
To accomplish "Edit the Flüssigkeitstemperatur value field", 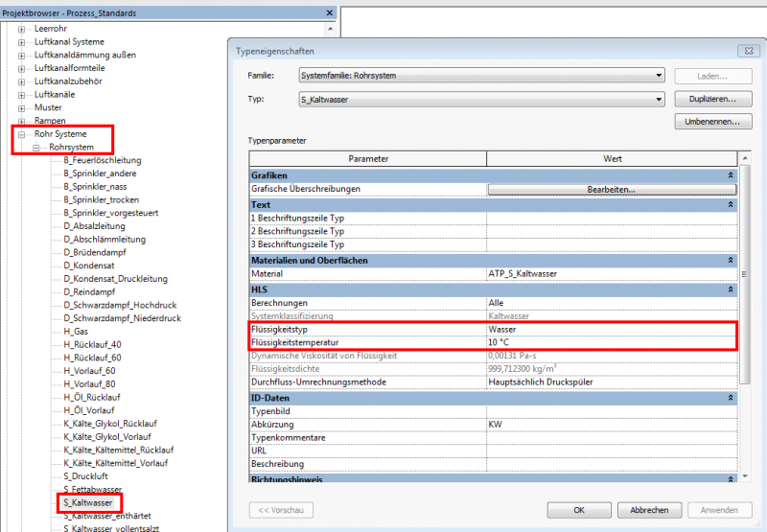I will click(611, 342).
